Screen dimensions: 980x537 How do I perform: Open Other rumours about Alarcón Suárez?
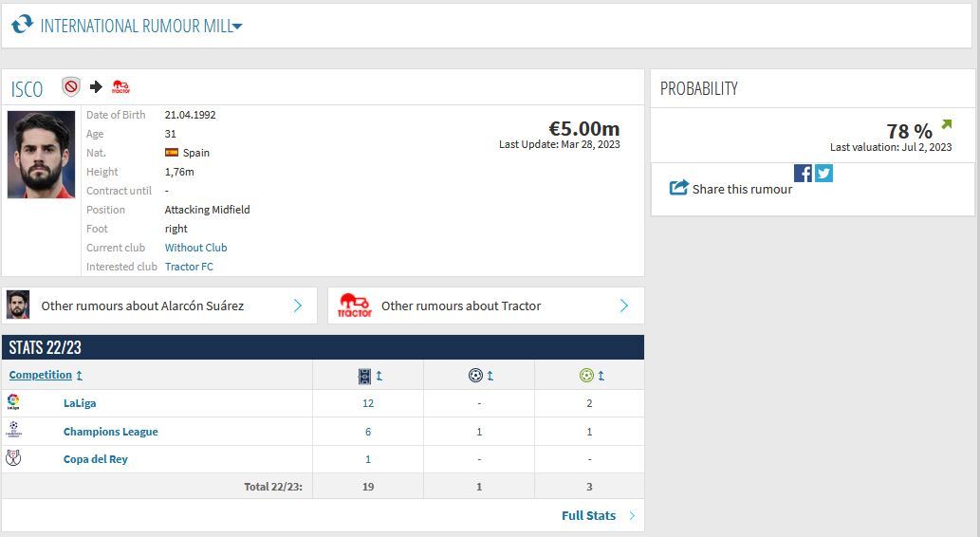pos(142,306)
